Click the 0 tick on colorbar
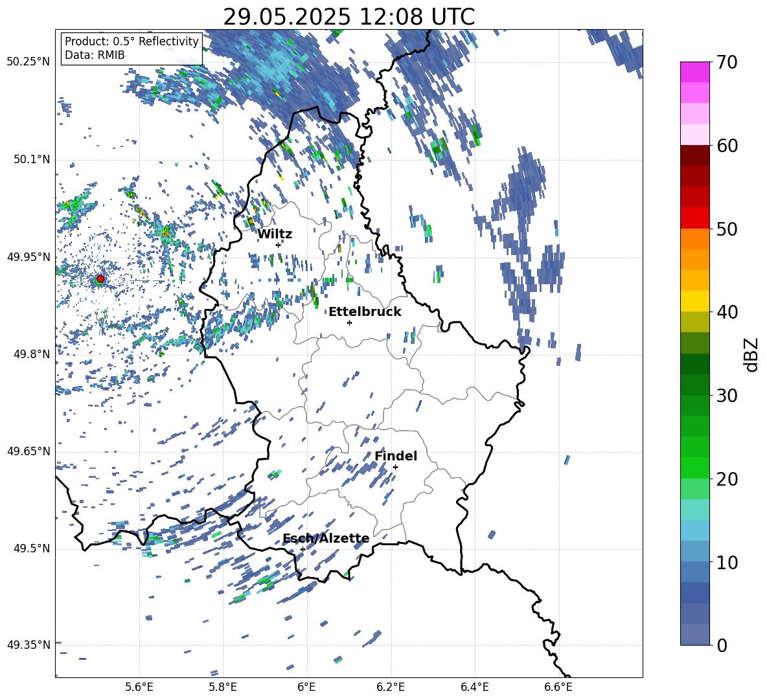The image size is (767, 700). 722,645
